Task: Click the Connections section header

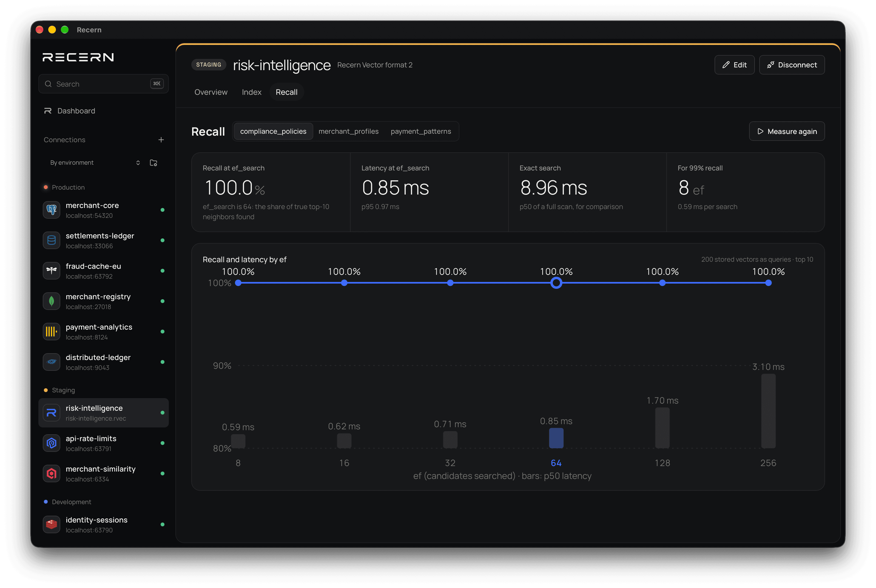Action: pos(64,140)
